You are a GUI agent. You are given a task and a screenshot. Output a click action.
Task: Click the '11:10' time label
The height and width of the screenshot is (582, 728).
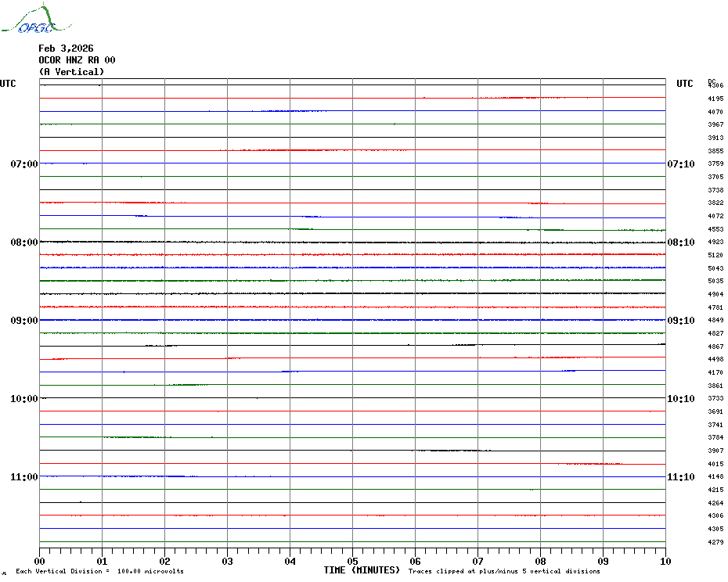(681, 477)
